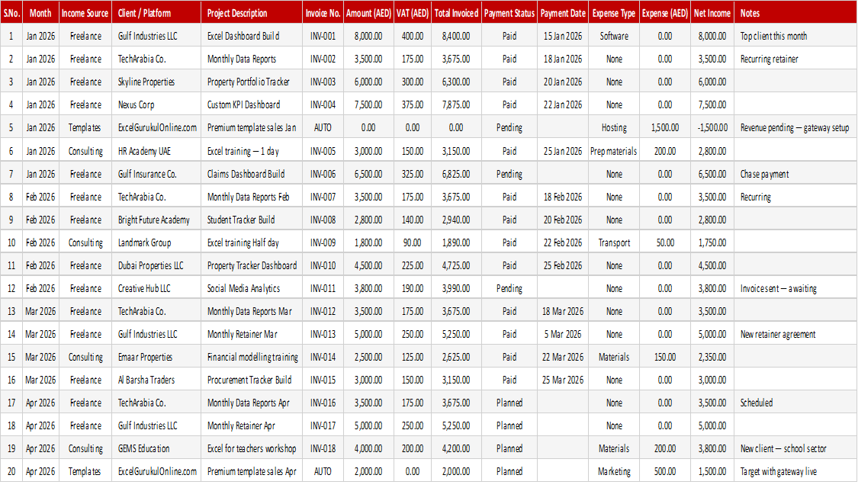Click the 'Chase payment' note cell
858x504 pixels.
tap(795, 174)
